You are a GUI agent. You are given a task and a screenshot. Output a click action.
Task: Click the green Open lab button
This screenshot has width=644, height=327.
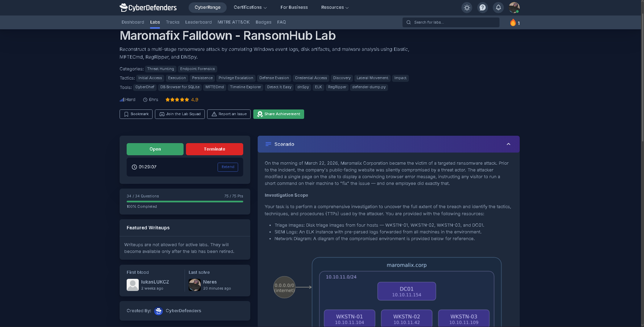pyautogui.click(x=155, y=149)
